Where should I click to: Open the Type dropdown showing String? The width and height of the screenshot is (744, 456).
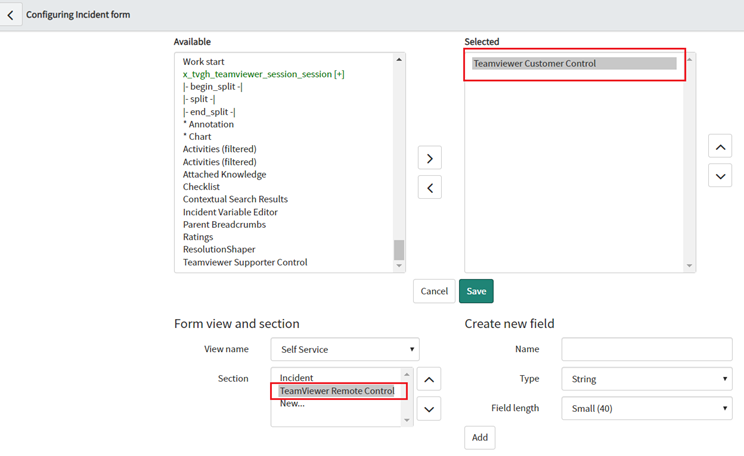point(647,379)
